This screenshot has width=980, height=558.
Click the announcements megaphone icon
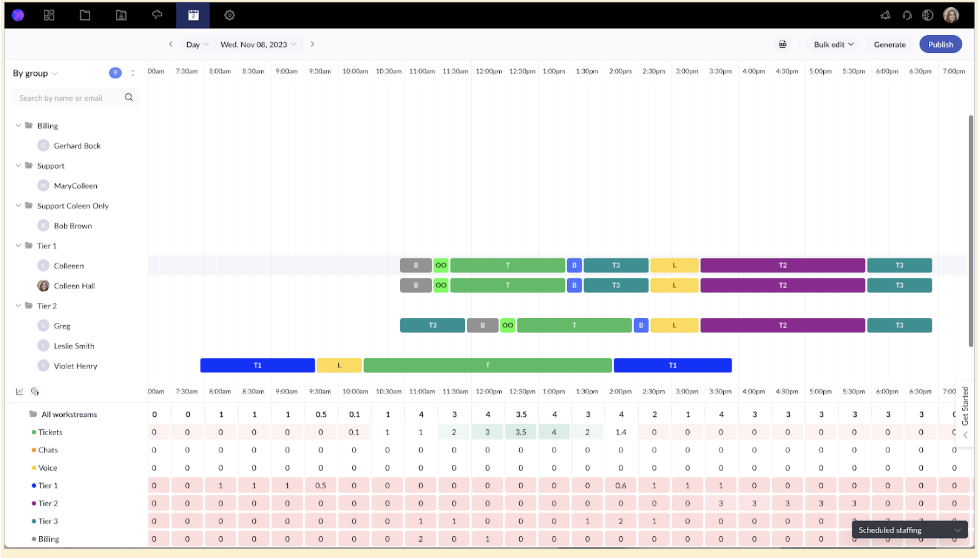coord(885,15)
